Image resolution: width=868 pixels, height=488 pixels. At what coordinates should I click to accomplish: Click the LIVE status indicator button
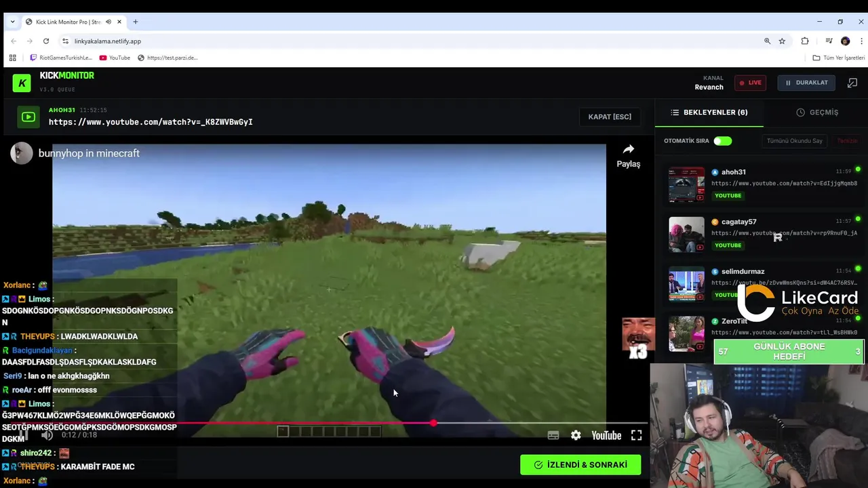(x=750, y=83)
